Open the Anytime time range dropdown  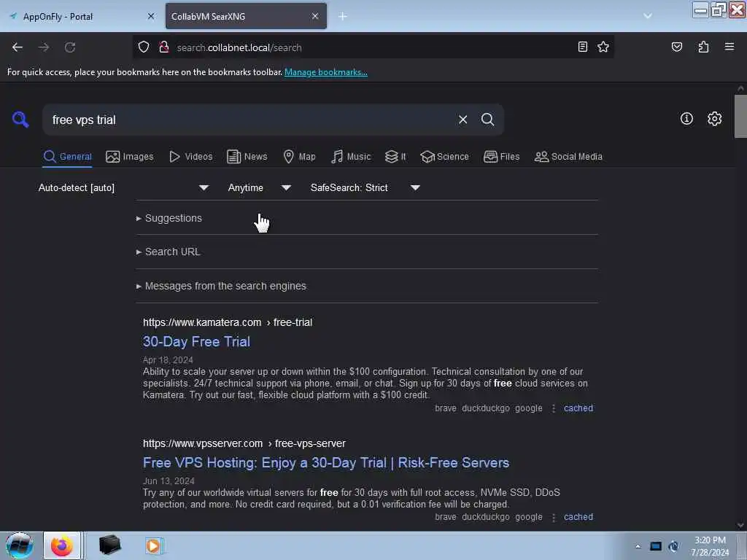(x=260, y=187)
